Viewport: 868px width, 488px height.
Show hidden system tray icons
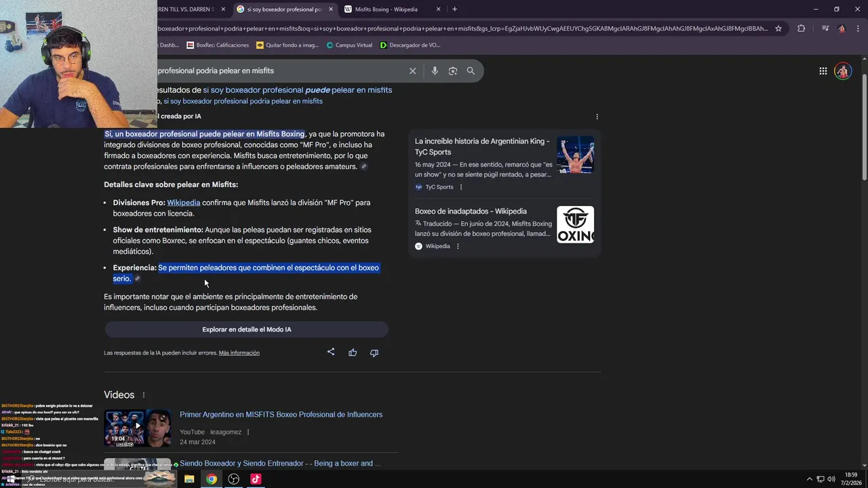(809, 479)
